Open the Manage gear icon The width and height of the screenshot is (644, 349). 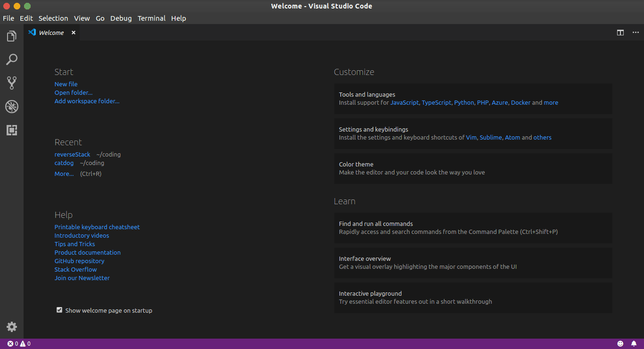12,327
